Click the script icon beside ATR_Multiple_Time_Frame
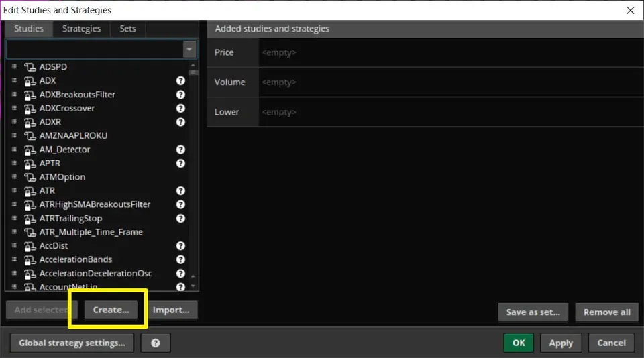Screen dimensions: 644x358 click(x=30, y=232)
